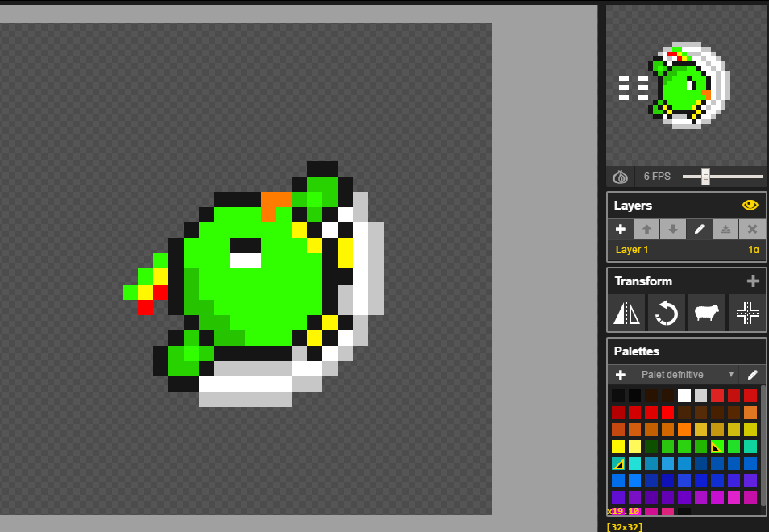Select the Flip transform tool
This screenshot has width=769, height=532.
[627, 313]
